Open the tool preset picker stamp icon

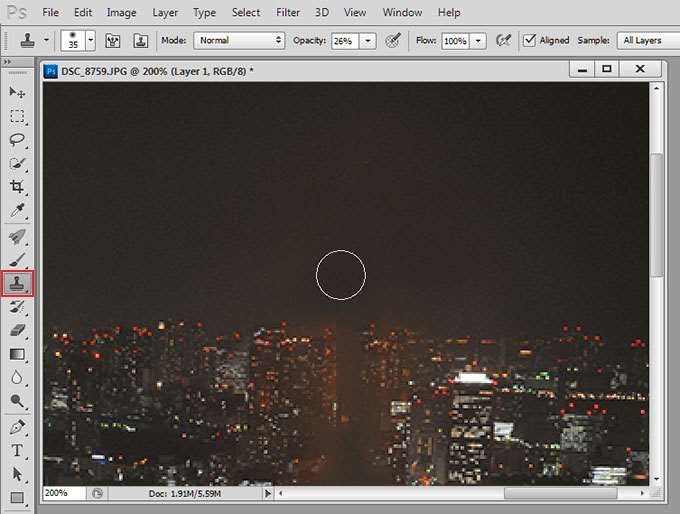(28, 41)
